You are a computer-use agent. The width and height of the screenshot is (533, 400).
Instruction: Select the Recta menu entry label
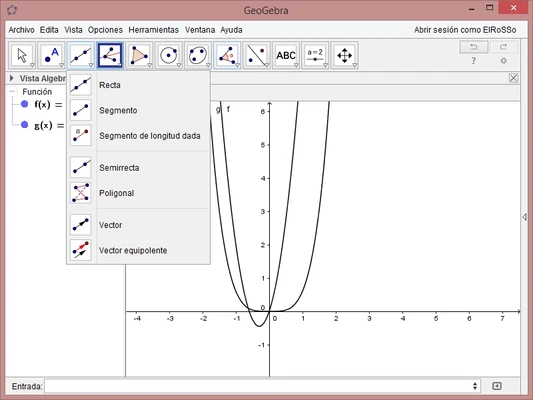pos(110,85)
